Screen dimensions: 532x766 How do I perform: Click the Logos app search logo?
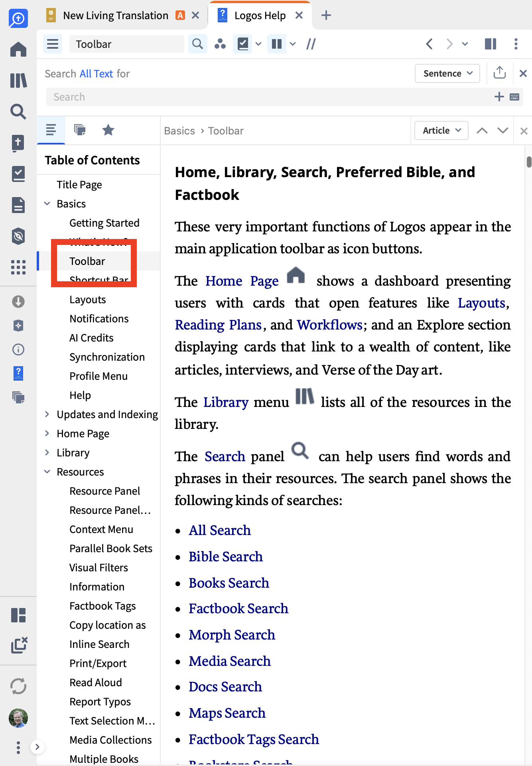18,18
